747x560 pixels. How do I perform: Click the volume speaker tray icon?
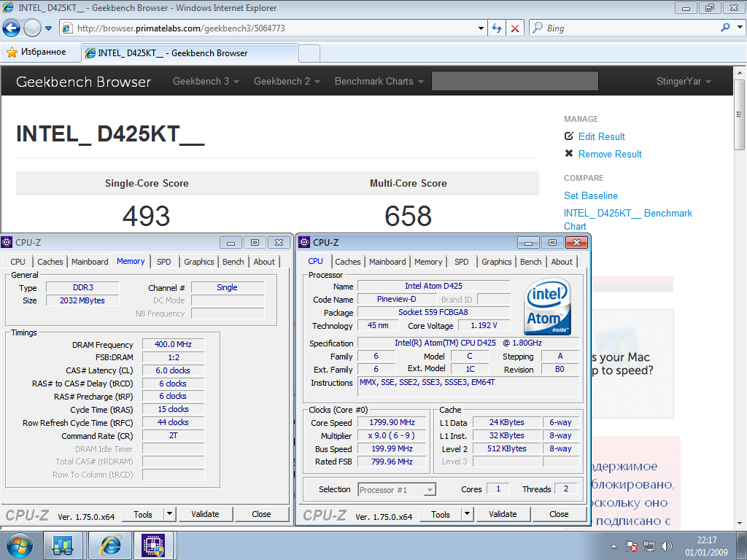click(667, 546)
